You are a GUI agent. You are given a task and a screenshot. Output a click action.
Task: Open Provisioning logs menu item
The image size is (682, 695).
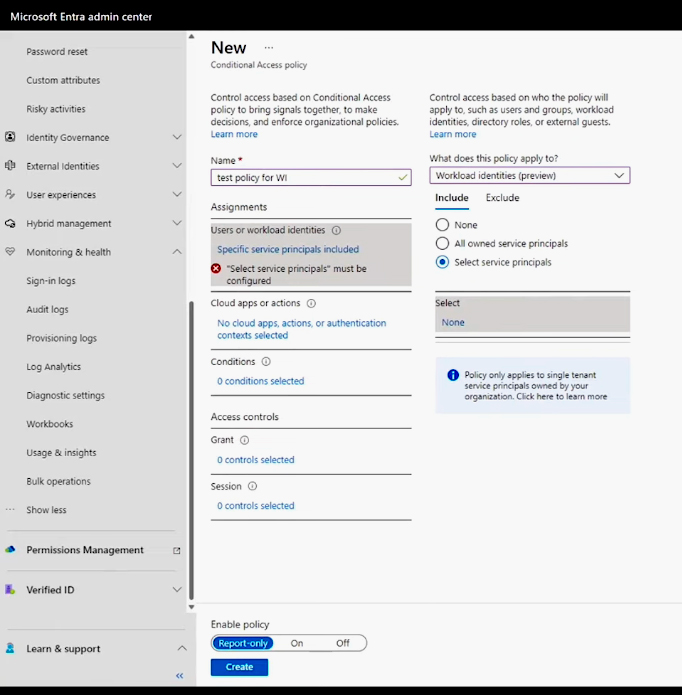[x=62, y=338]
